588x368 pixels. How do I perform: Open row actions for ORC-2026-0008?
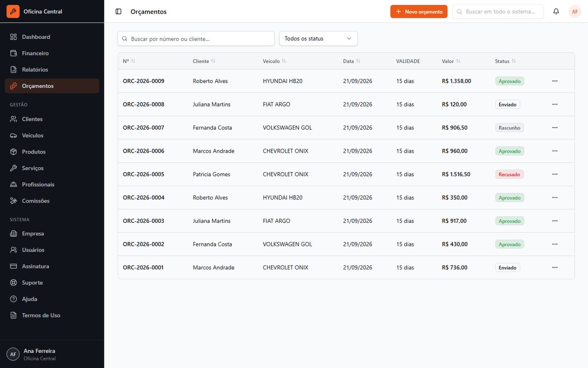pyautogui.click(x=555, y=105)
